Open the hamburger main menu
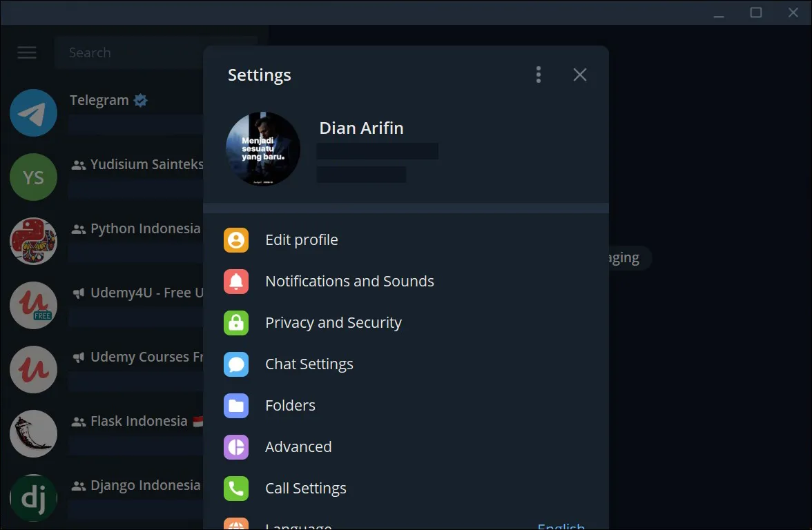 click(27, 52)
